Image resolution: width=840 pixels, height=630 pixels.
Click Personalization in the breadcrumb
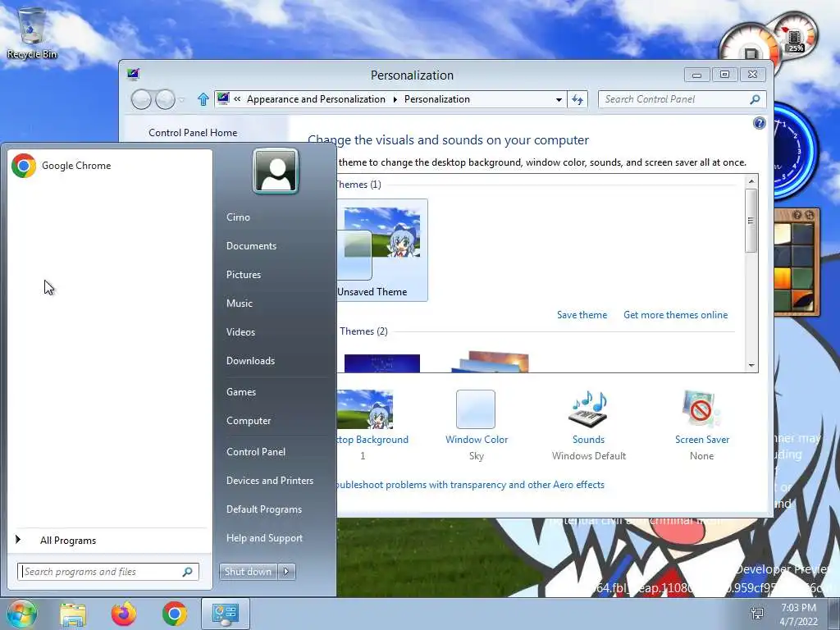pos(436,99)
